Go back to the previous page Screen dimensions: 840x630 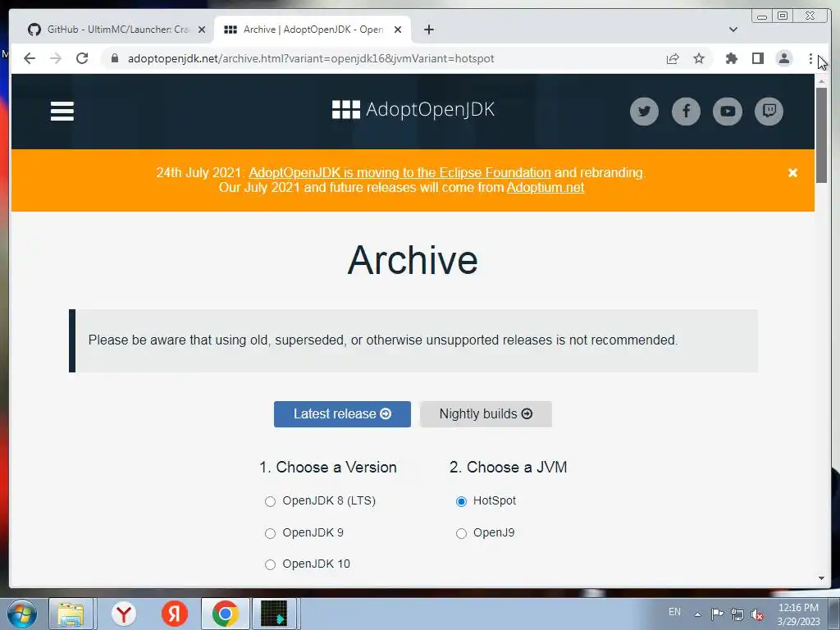point(30,58)
